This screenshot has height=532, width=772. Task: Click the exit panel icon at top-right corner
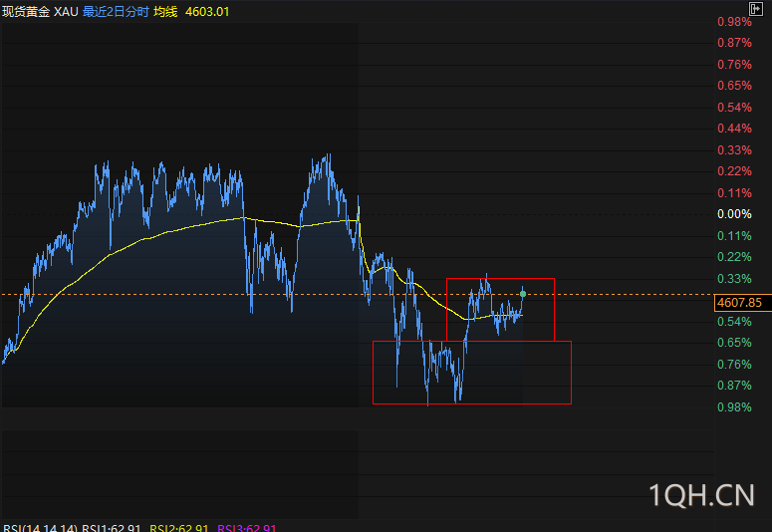tap(755, 9)
